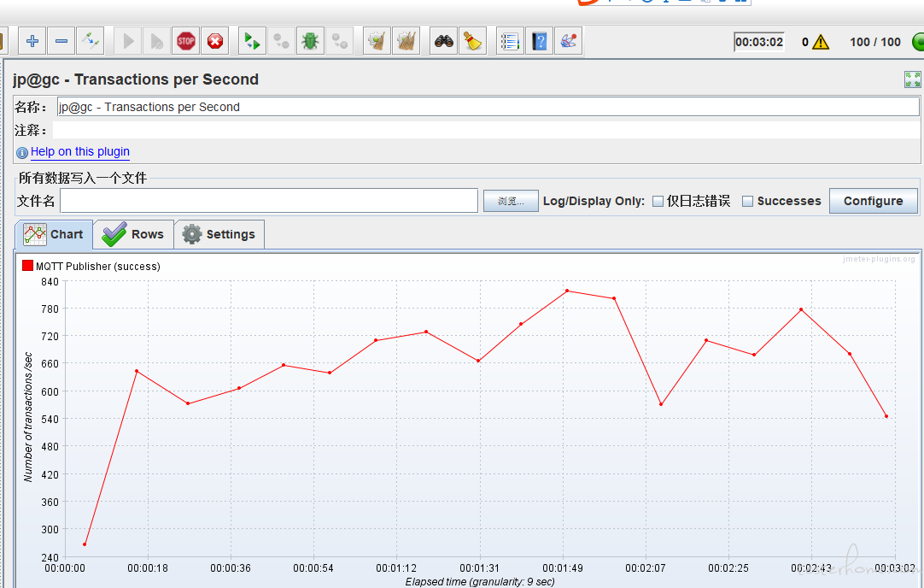Open the Help on this plugin link
Screen dimensions: 924x588
click(x=80, y=152)
